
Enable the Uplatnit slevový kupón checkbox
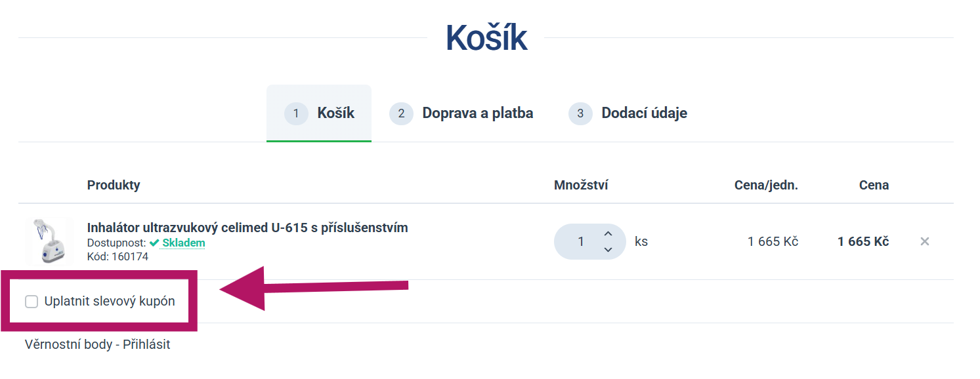tap(32, 302)
